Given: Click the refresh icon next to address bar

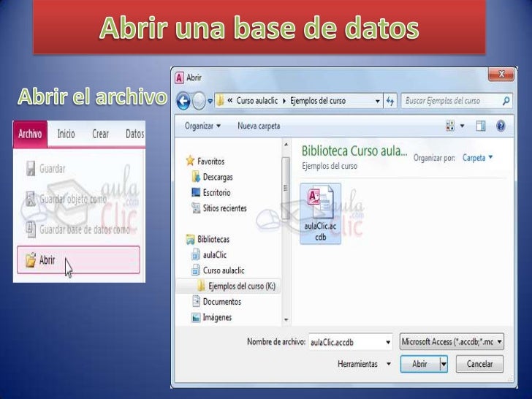Looking at the screenshot, I should pyautogui.click(x=390, y=101).
